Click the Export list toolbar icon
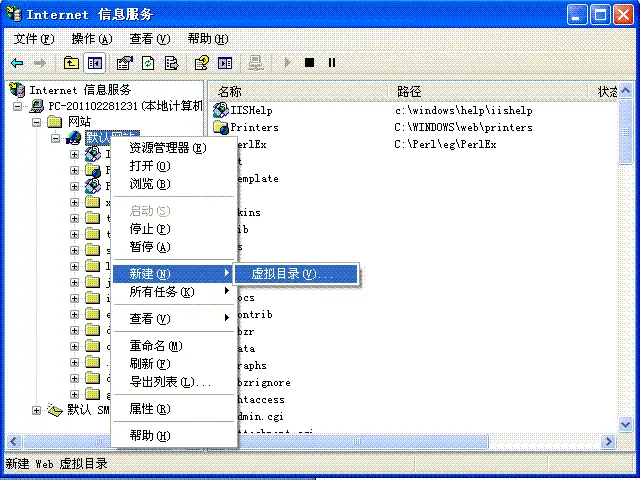Screen dimensions: 640x480 [x=171, y=63]
